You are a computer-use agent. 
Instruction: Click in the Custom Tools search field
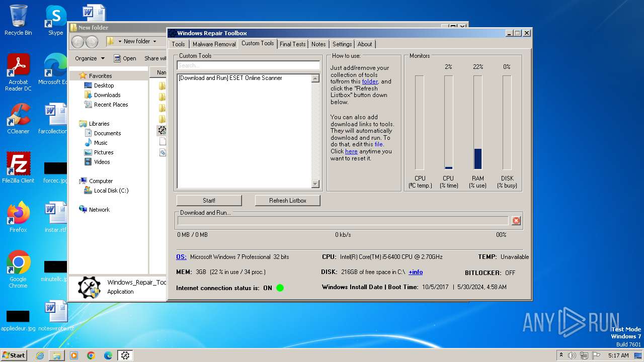pos(248,65)
